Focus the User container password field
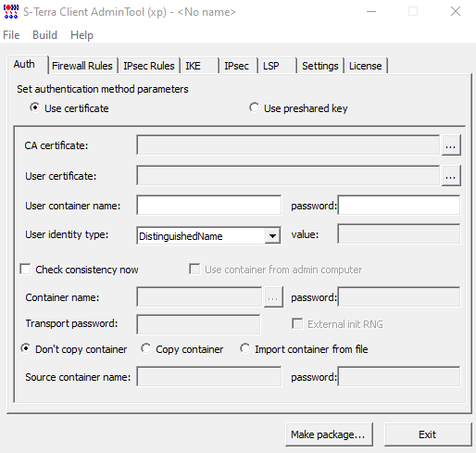 point(399,205)
